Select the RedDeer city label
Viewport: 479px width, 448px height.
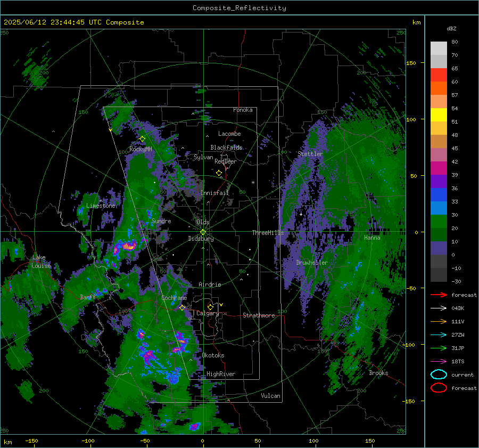click(226, 161)
